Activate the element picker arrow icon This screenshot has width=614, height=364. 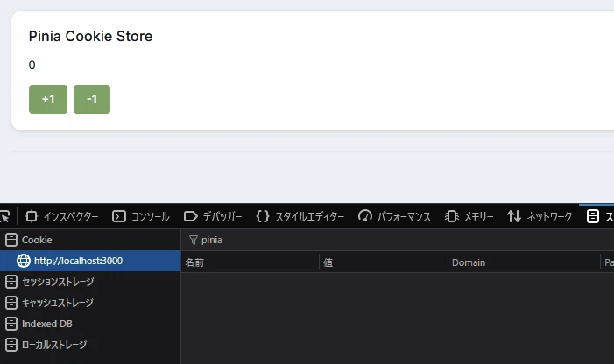coord(4,216)
